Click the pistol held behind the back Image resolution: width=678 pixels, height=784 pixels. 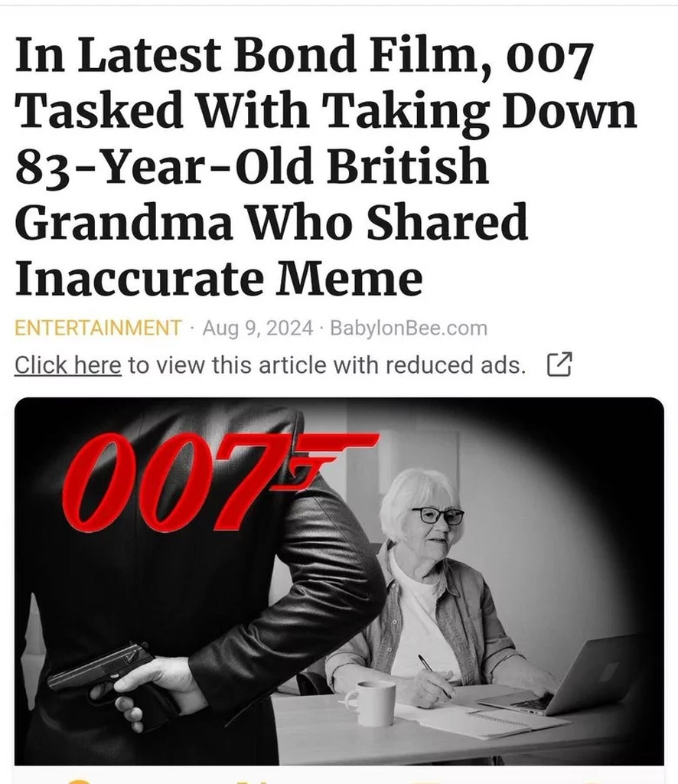97,672
